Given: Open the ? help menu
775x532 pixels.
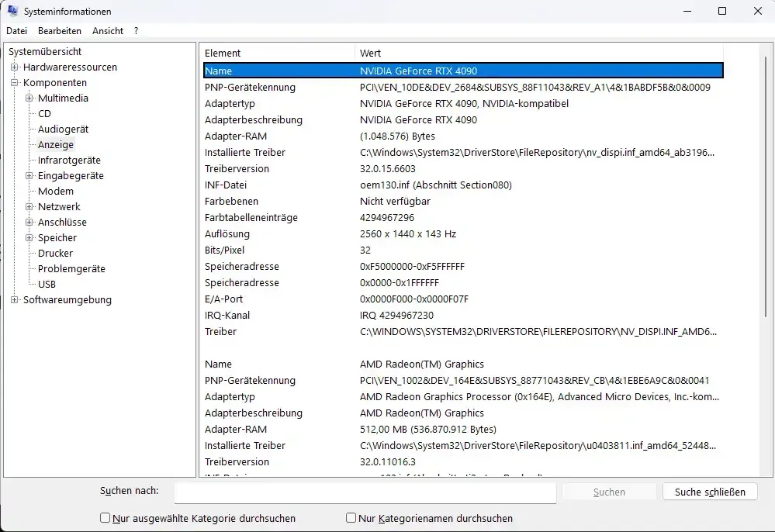Looking at the screenshot, I should click(x=137, y=31).
